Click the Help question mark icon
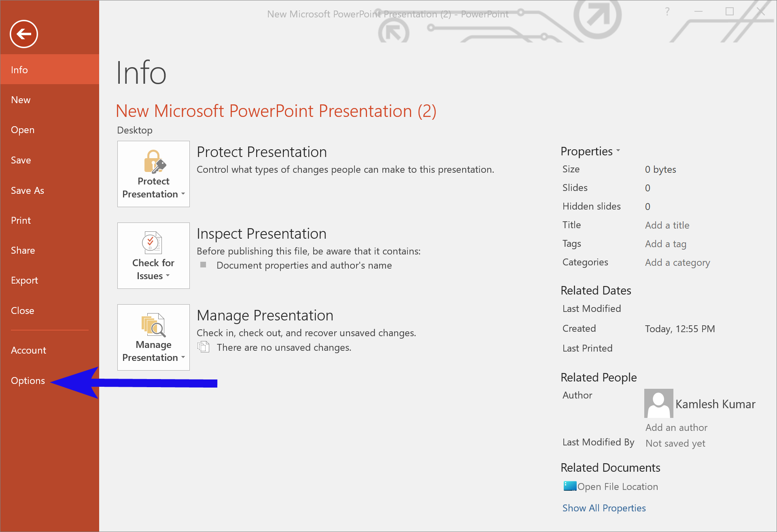Viewport: 777px width, 532px height. click(667, 12)
